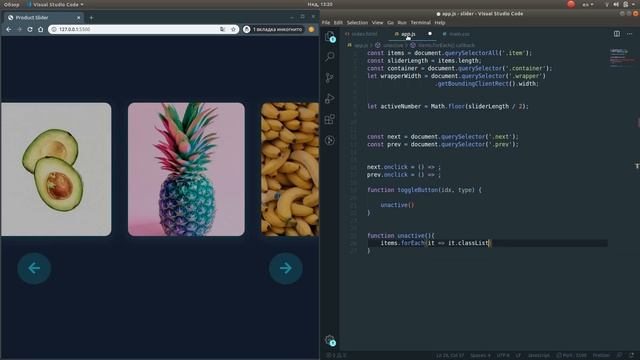Click the unactive breadcrumb segment

pos(389,45)
